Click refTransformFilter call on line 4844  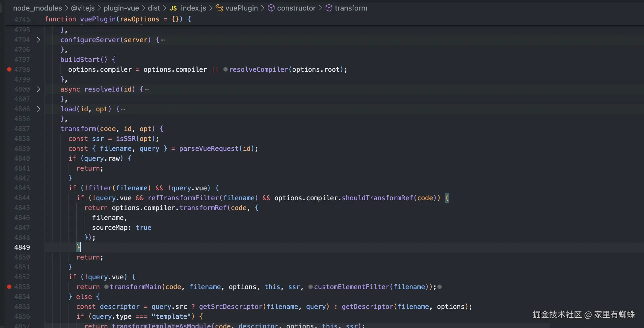point(183,198)
